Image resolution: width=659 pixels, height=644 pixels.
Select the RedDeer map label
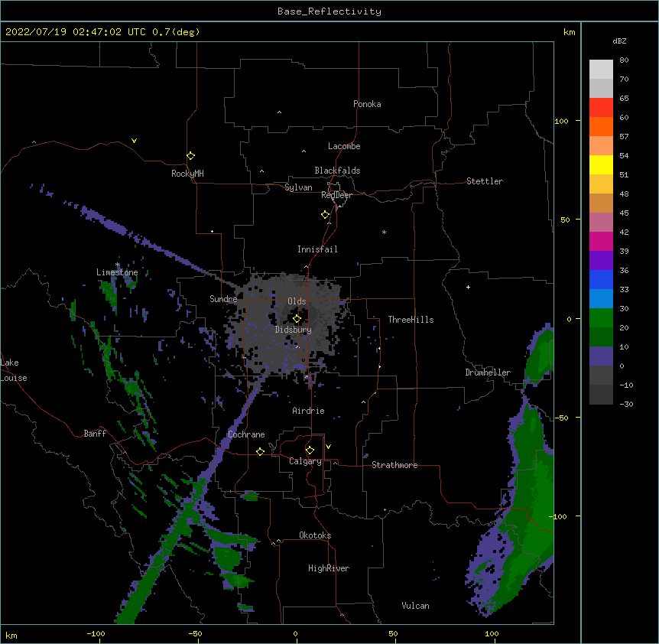336,195
